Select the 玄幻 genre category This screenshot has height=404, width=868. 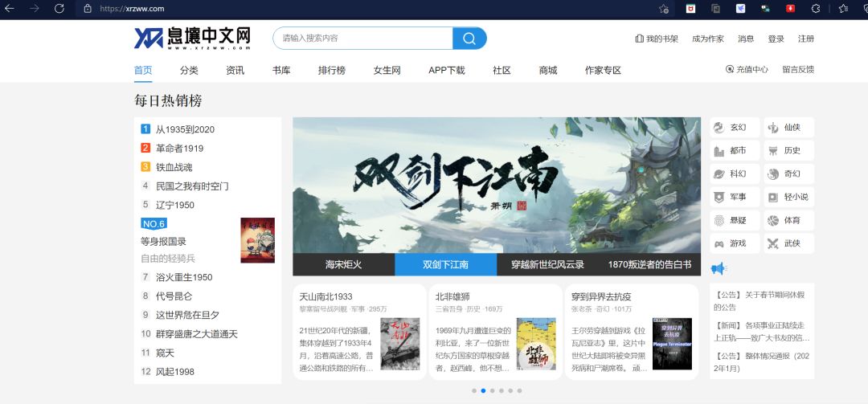coord(735,127)
